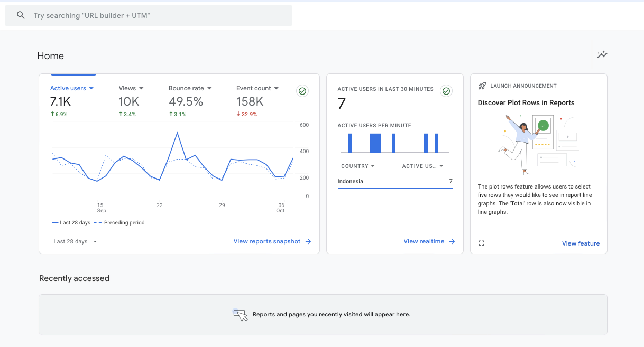This screenshot has height=347, width=644.
Task: Click the 49.5% bounce rate value
Action: pyautogui.click(x=186, y=101)
